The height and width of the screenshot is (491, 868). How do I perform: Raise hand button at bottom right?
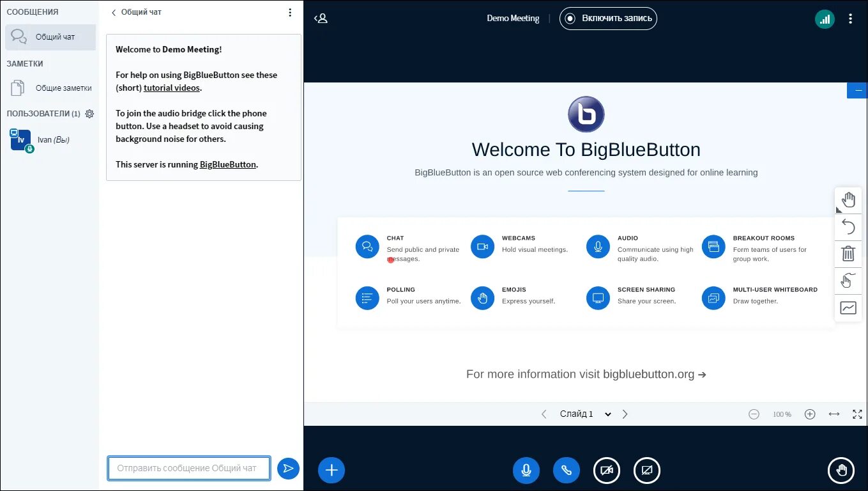click(841, 471)
